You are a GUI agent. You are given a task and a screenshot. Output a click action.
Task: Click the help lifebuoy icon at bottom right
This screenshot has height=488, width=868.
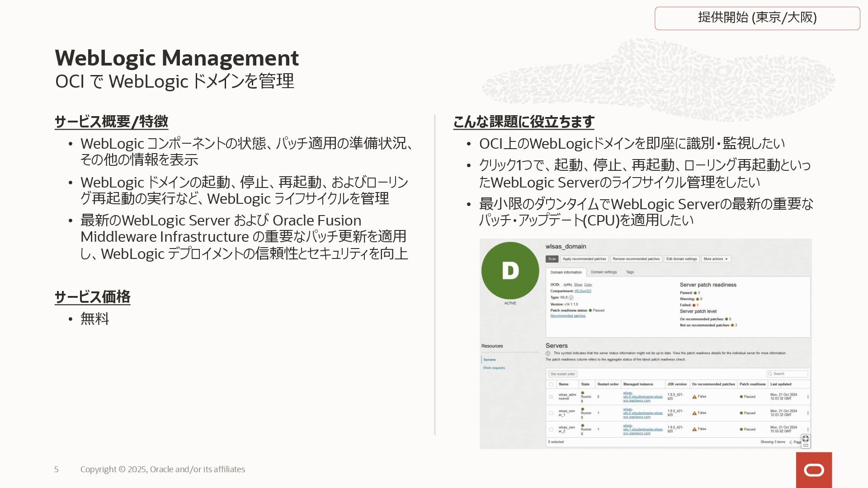(x=806, y=439)
